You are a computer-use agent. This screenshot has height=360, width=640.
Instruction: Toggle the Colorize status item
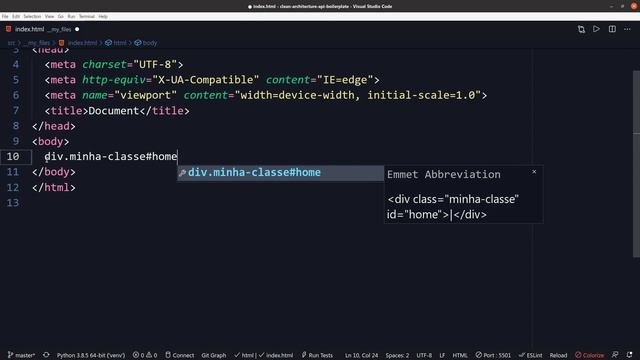[589, 355]
